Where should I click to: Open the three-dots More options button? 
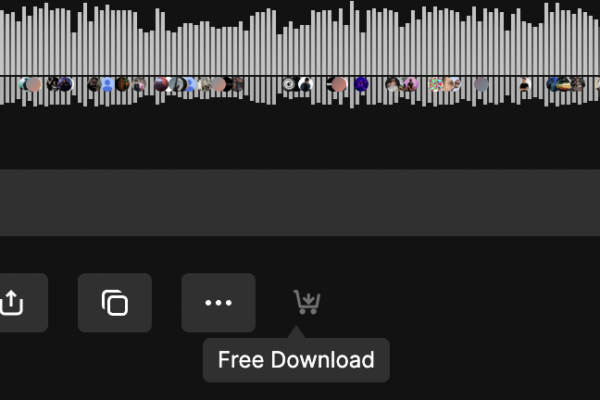[218, 302]
